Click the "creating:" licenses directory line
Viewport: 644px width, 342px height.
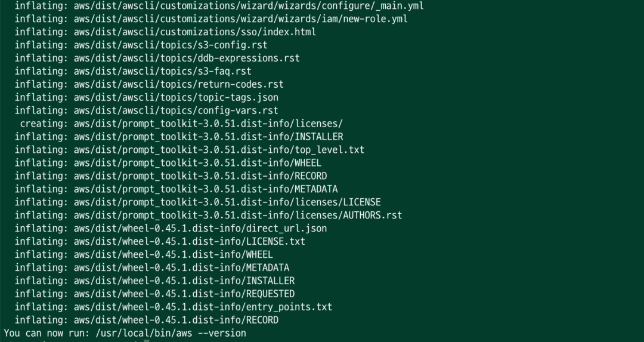[x=181, y=124]
